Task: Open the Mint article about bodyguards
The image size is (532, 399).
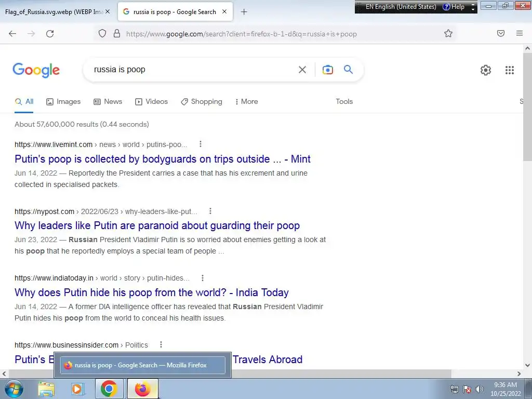Action: coord(163,159)
